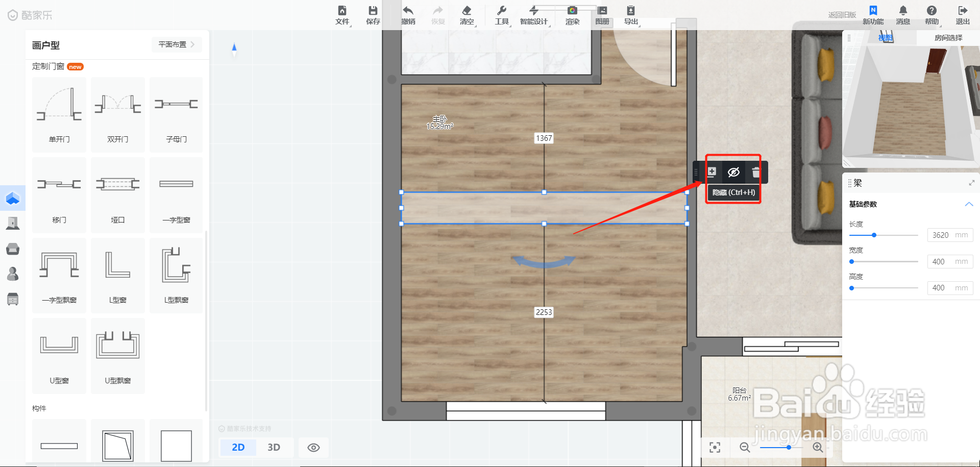
Task: Click the 退出 exit icon
Action: (x=963, y=15)
